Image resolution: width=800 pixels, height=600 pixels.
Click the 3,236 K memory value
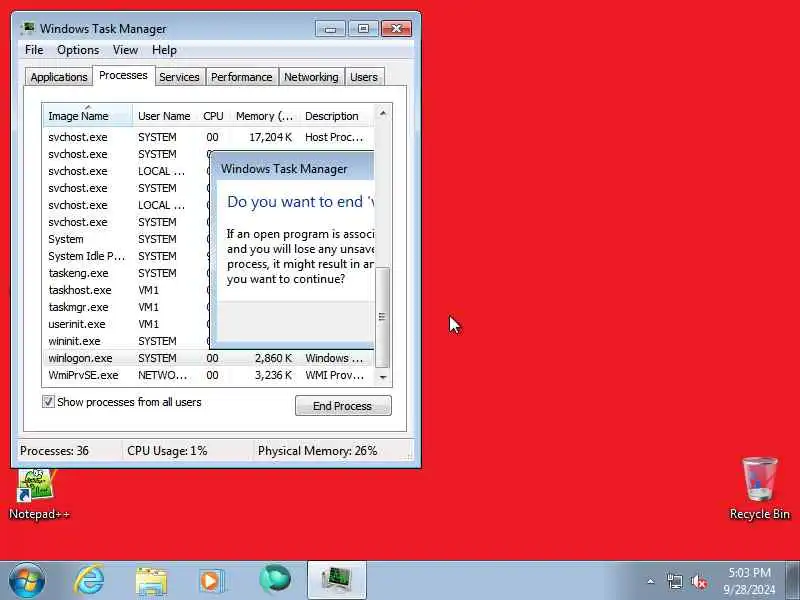point(273,375)
